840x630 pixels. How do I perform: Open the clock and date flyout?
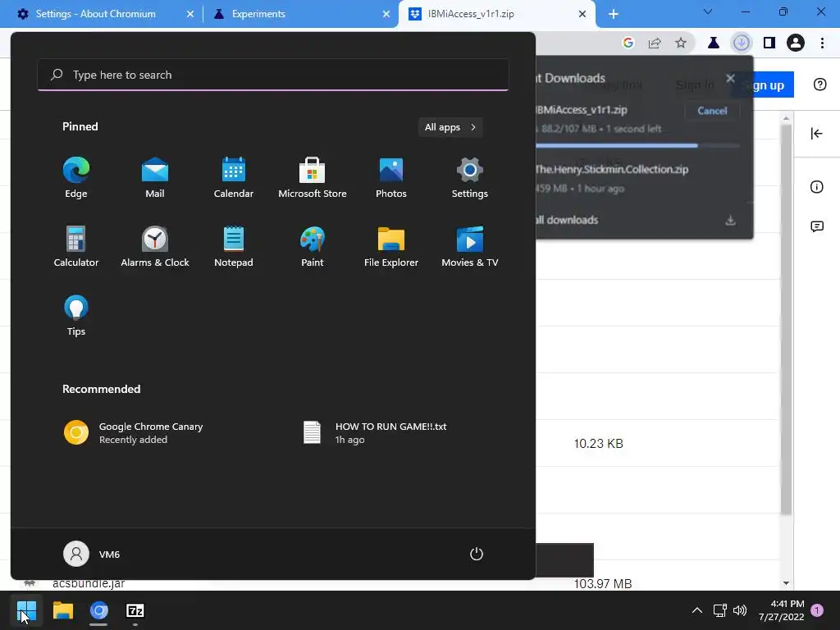click(781, 610)
